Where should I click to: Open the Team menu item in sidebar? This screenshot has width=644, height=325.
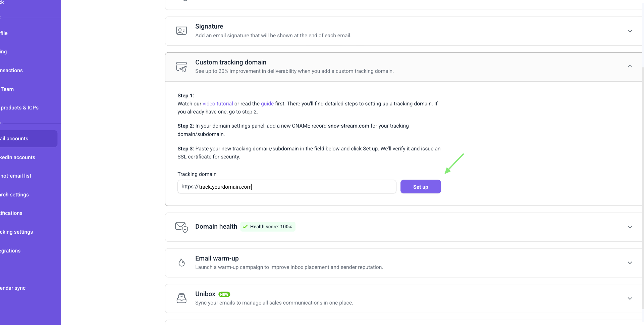coord(7,89)
